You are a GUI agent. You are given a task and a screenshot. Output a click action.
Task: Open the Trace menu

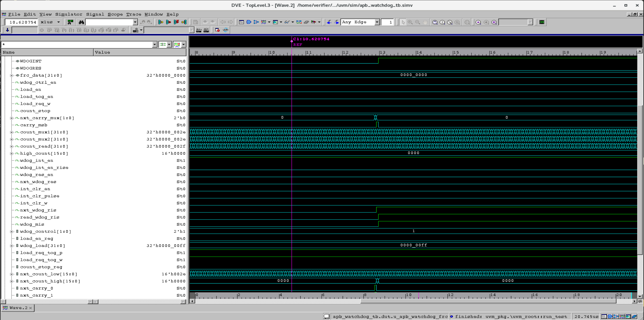click(x=133, y=14)
